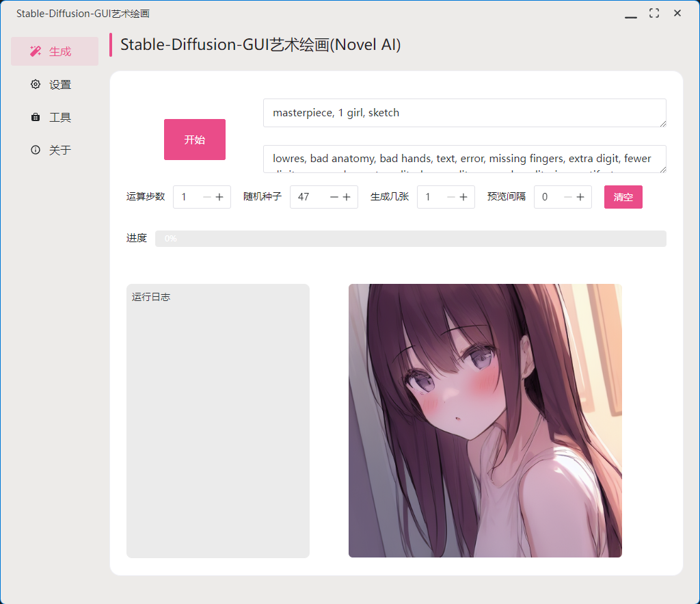
Task: Click the magic wand icon beside 生成
Action: [36, 51]
